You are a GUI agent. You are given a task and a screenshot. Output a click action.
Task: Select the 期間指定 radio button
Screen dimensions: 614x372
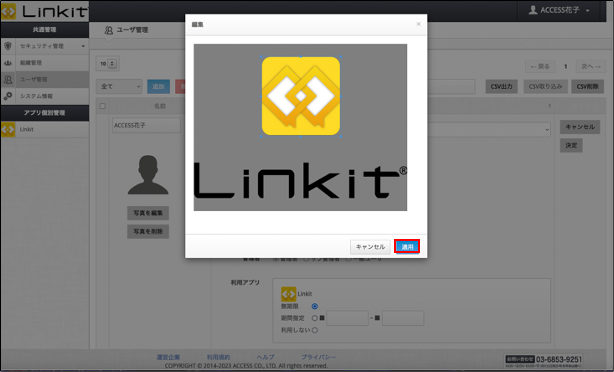pyautogui.click(x=314, y=318)
